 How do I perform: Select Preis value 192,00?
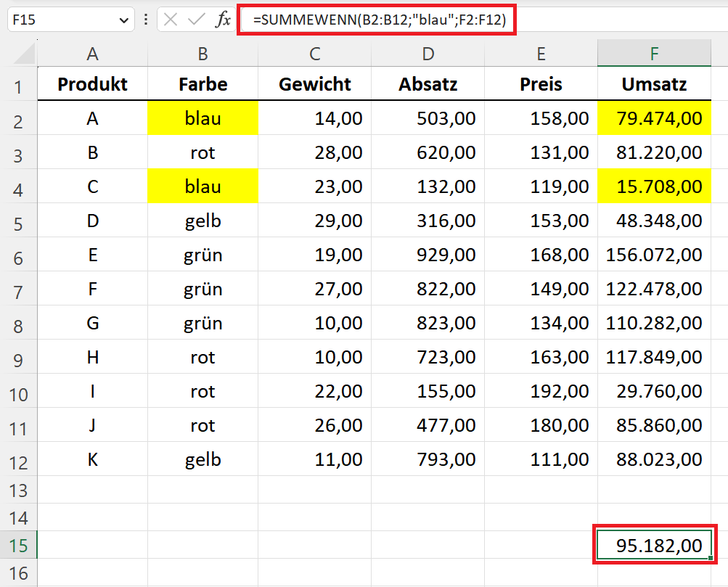coord(541,391)
